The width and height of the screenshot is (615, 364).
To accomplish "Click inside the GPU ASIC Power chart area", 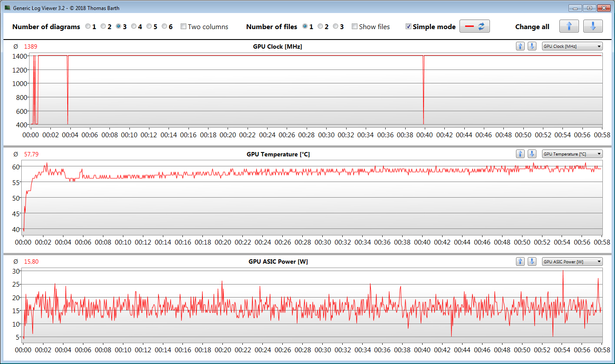I will 313,305.
